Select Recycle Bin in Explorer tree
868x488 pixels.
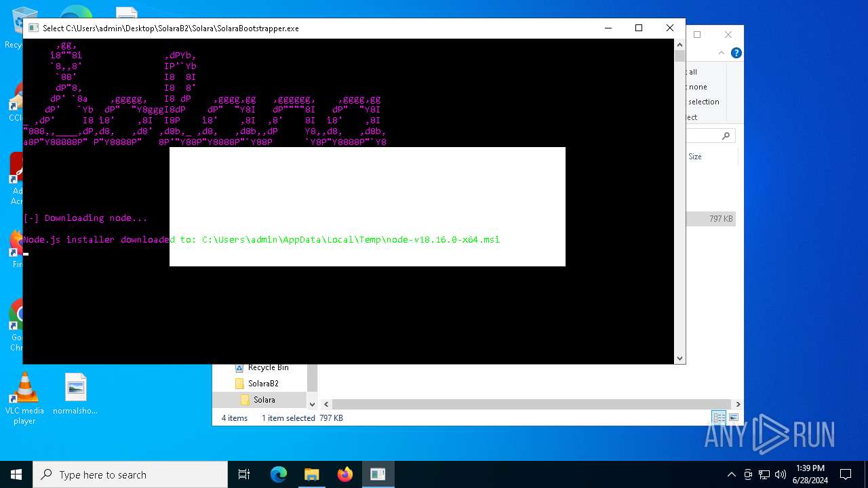(x=268, y=367)
